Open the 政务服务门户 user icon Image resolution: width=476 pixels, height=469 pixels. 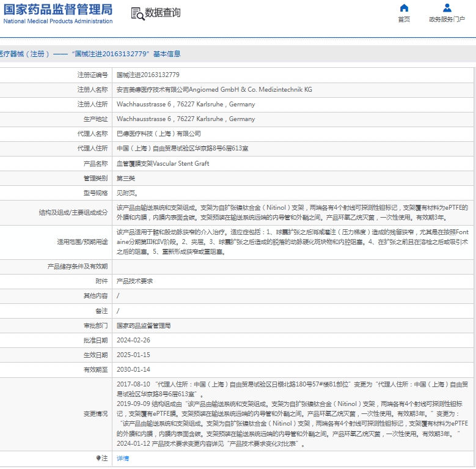[x=447, y=7]
